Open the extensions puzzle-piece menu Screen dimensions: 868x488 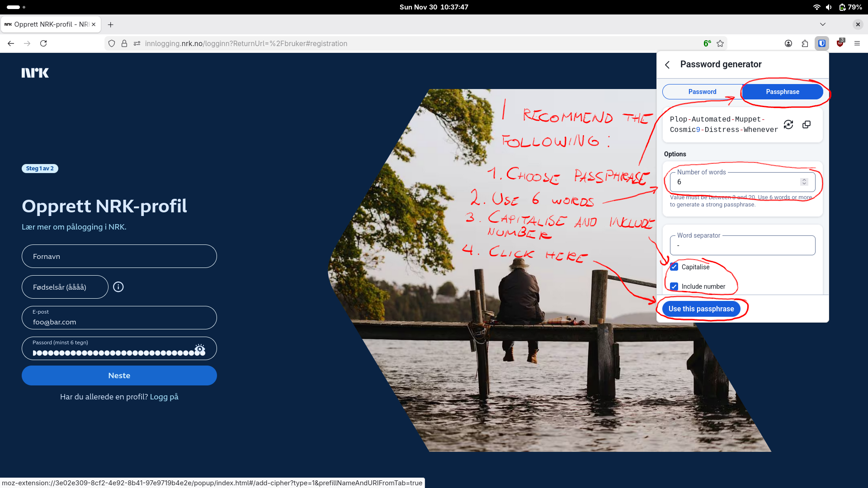[x=805, y=43]
